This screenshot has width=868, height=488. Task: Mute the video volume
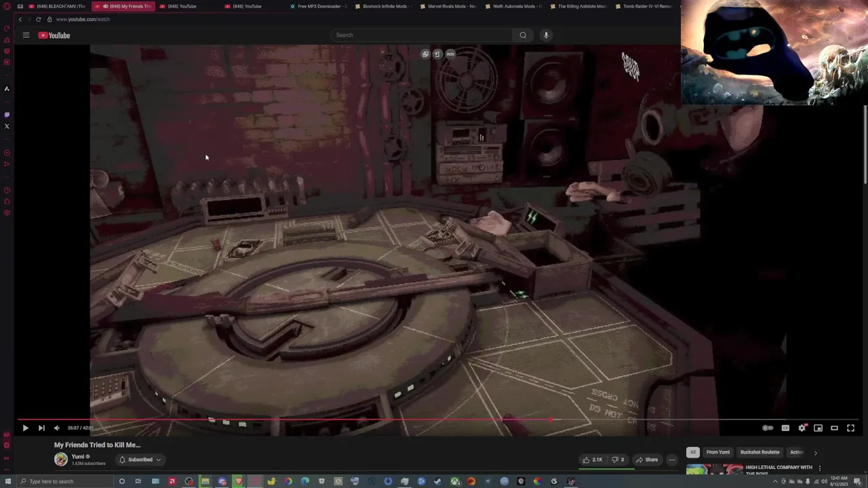point(57,428)
